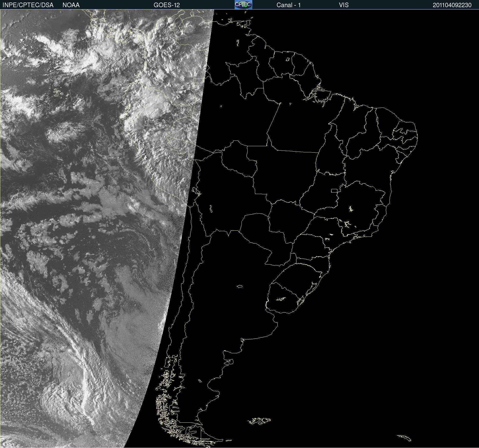Image resolution: width=479 pixels, height=448 pixels.
Task: Click the GOES-12 satellite label
Action: (167, 5)
